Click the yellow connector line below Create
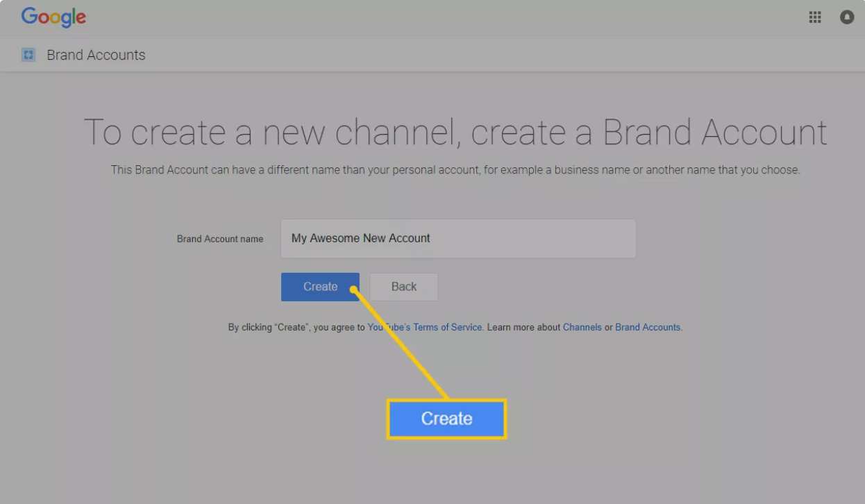This screenshot has width=865, height=504. 401,344
